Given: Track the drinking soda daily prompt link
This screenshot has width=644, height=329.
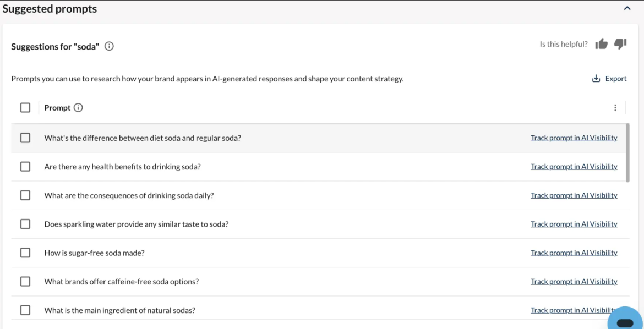Looking at the screenshot, I should 574,195.
